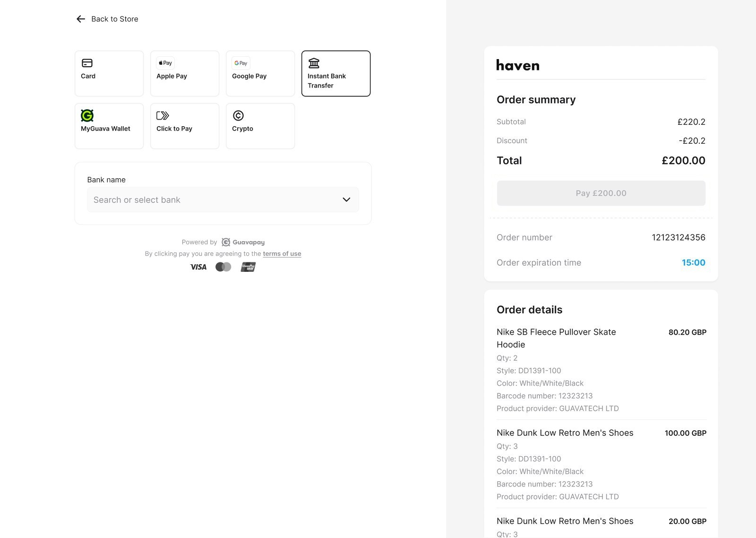Click the Visa logo

coord(198,267)
